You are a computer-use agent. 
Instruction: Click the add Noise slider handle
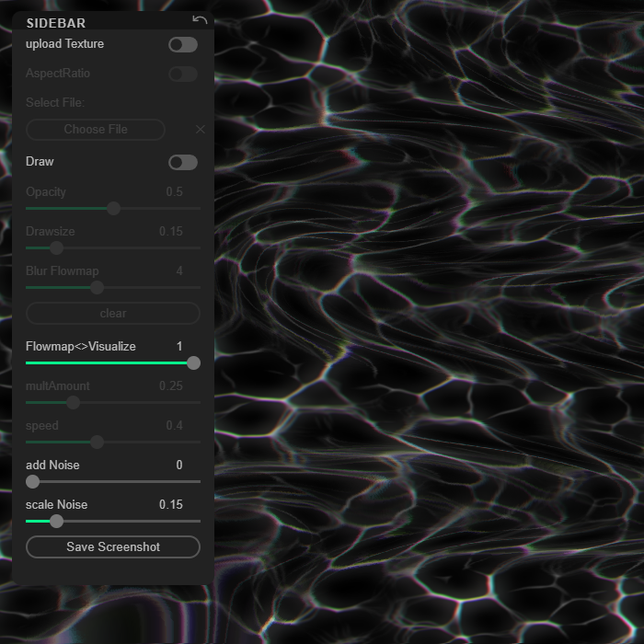click(33, 481)
